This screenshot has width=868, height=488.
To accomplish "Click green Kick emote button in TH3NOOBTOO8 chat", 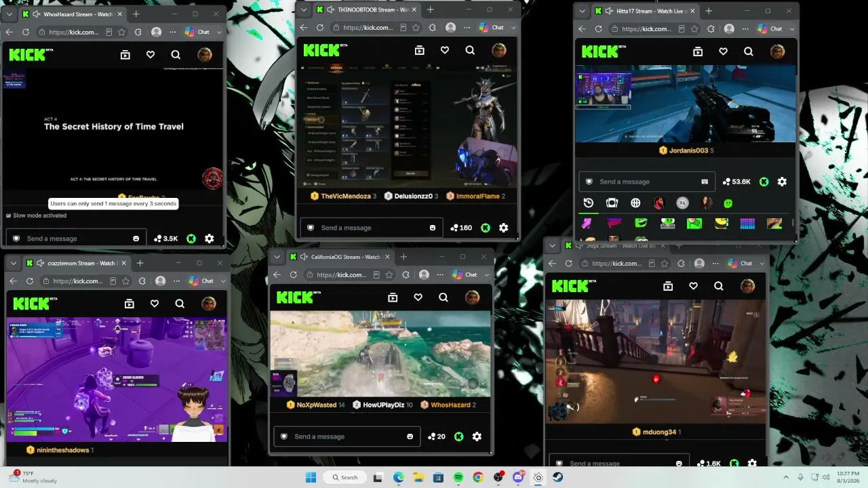I will 486,228.
